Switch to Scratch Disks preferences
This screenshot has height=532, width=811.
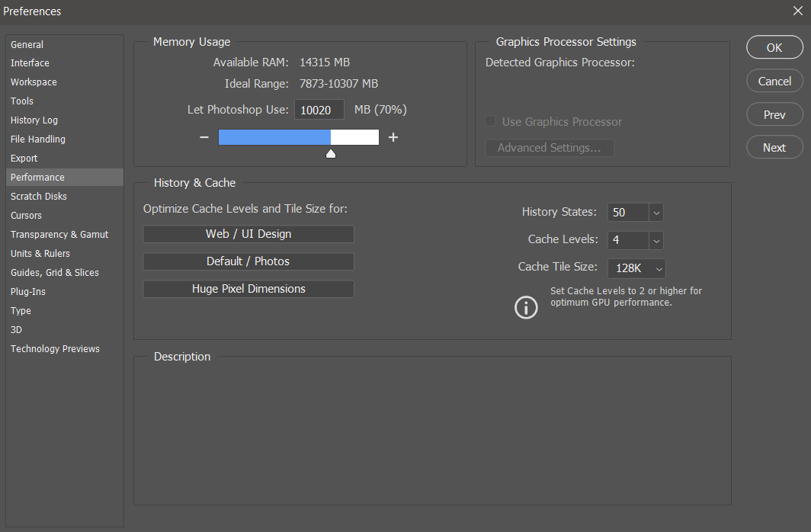tap(38, 196)
